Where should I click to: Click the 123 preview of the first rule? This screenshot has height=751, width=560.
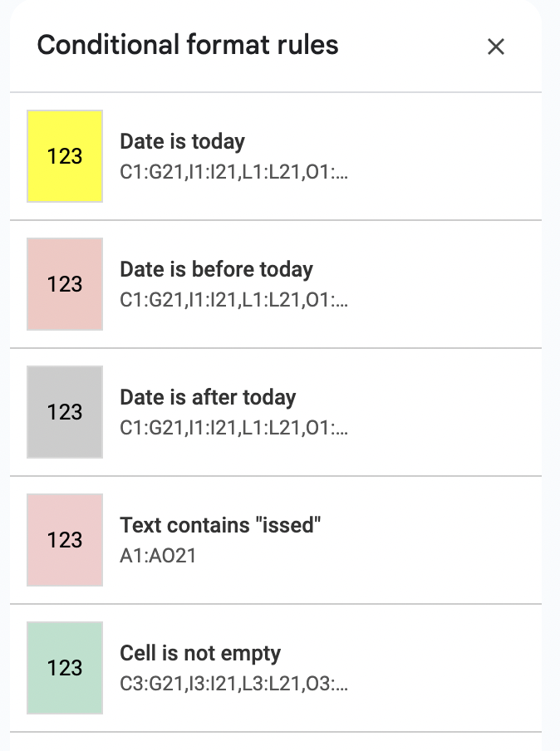tap(65, 156)
